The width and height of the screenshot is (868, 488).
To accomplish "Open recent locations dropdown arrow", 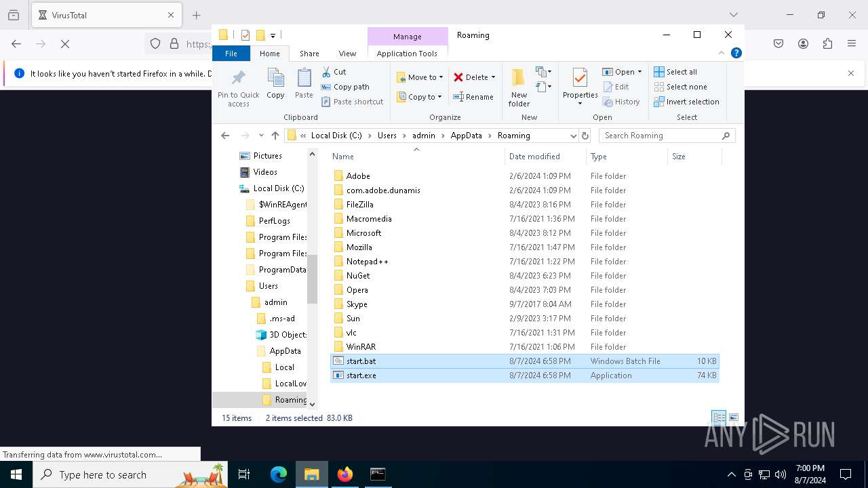I will (x=261, y=136).
